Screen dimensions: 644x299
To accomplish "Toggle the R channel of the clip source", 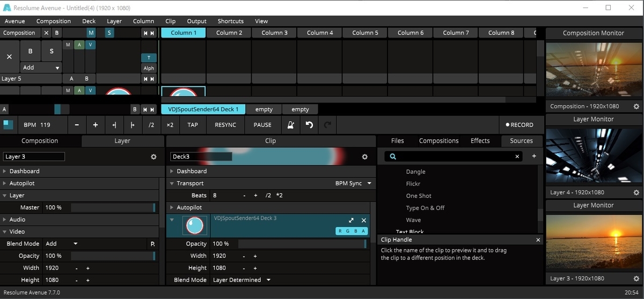I will 340,231.
